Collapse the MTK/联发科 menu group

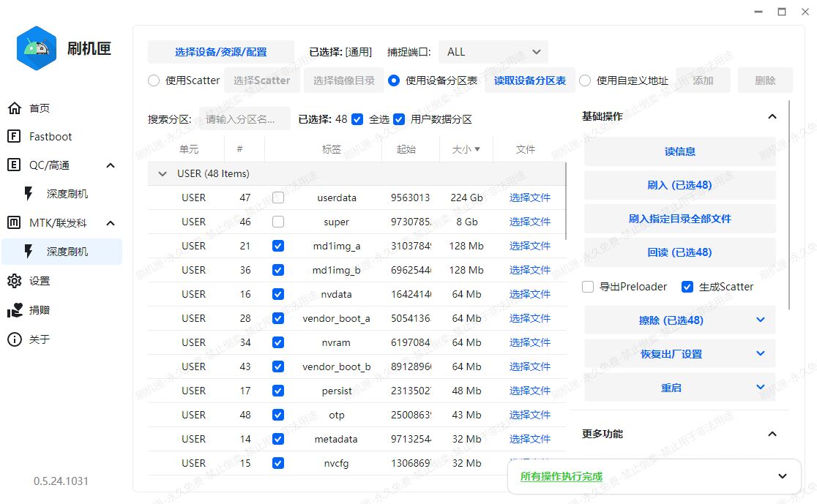pos(111,223)
